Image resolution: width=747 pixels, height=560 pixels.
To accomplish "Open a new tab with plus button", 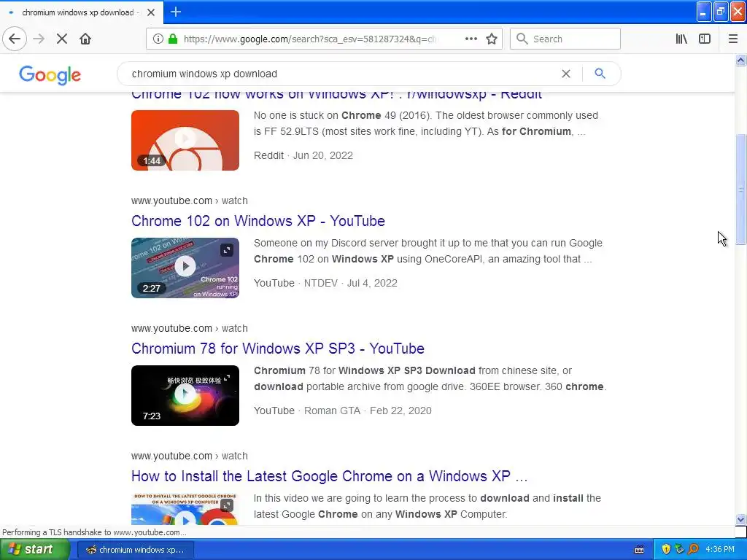I will pyautogui.click(x=176, y=12).
